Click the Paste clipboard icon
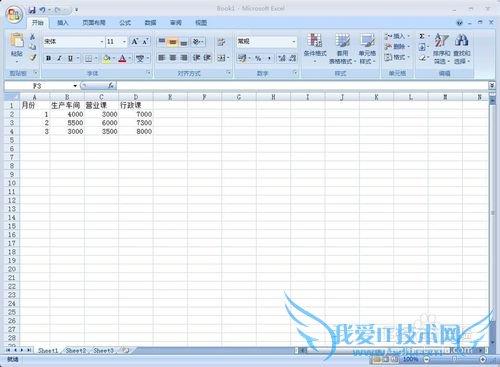500x367 pixels. [x=17, y=40]
